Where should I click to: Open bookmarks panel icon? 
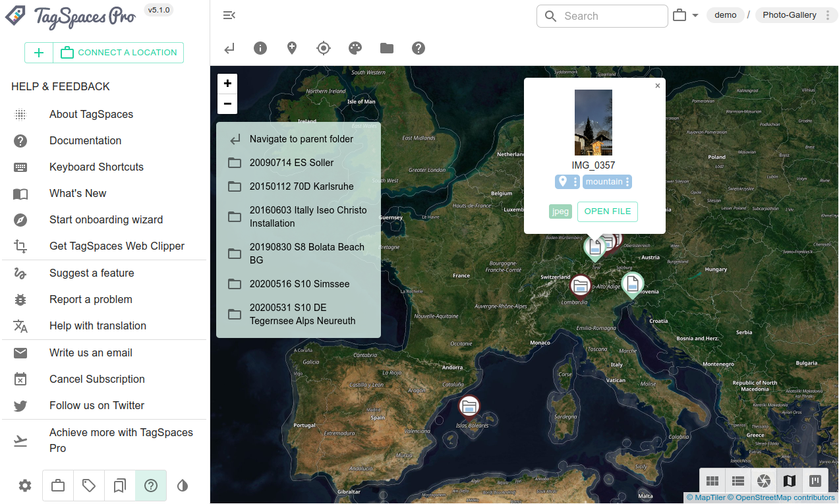120,486
